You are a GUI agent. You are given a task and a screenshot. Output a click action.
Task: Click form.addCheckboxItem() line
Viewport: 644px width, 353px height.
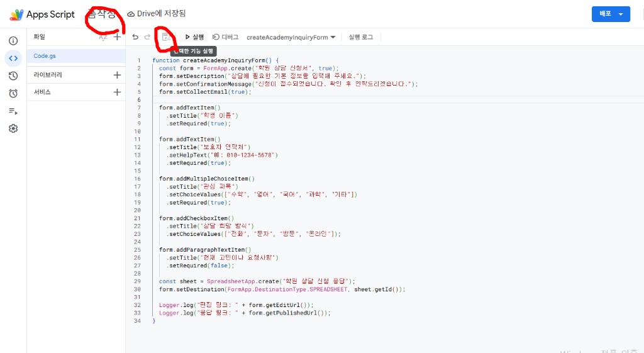coord(196,218)
